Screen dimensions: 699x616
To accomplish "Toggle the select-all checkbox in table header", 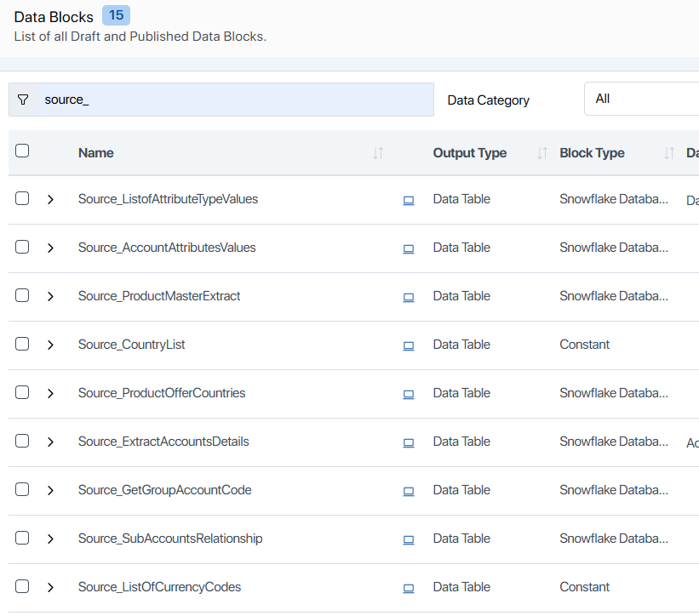I will click(22, 151).
